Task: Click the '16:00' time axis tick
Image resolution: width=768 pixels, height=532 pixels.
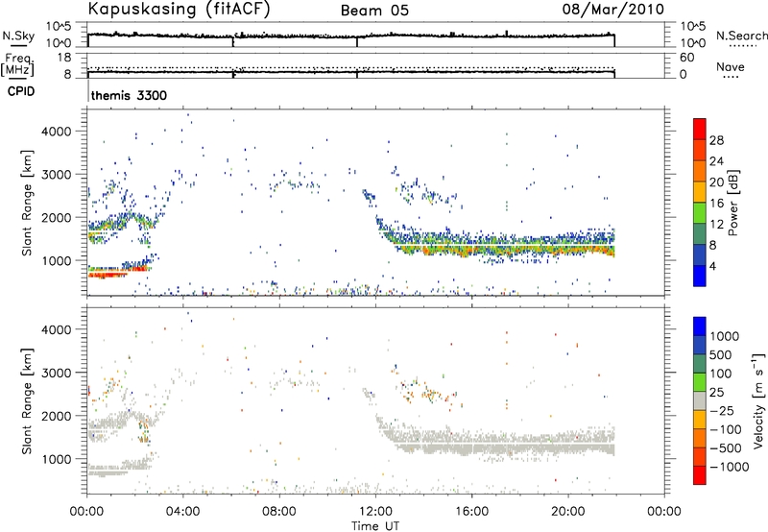Action: point(471,512)
